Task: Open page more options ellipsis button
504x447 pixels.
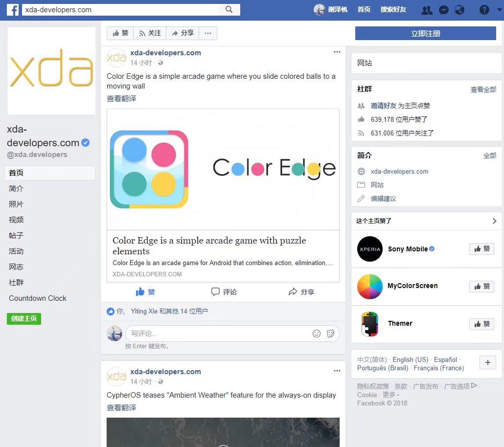Action: (208, 33)
